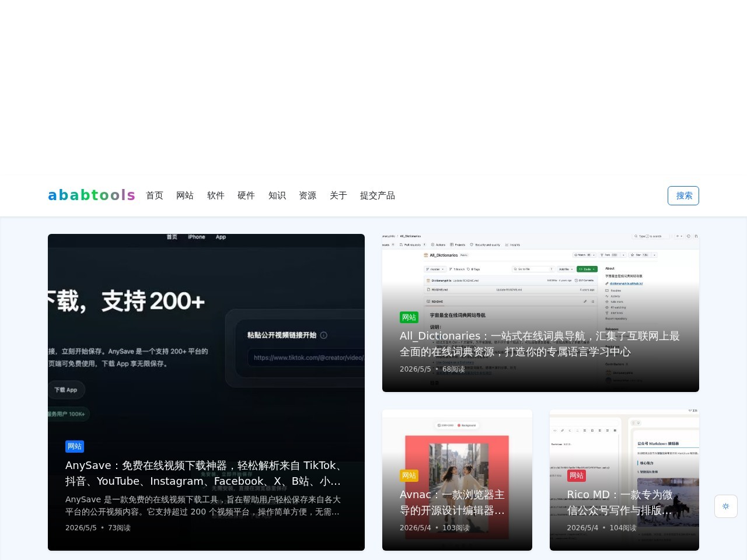Click the yellow 网站 tag on Avnac card
747x560 pixels.
(x=409, y=475)
